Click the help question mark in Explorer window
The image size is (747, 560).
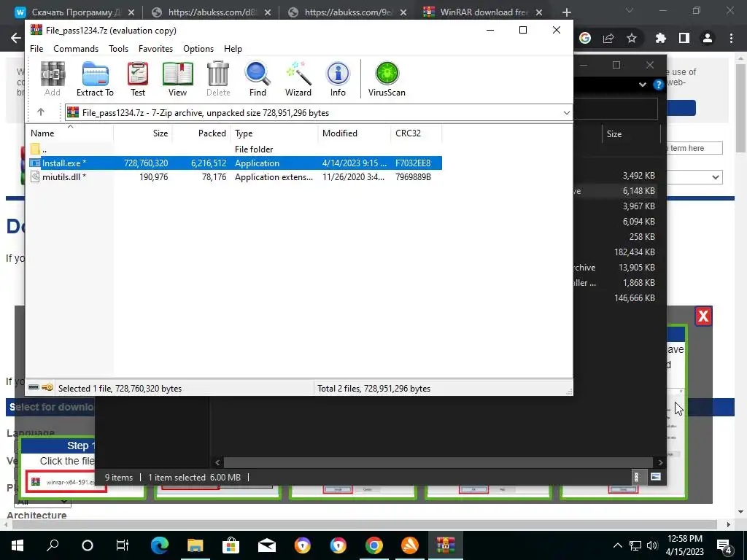coord(659,85)
